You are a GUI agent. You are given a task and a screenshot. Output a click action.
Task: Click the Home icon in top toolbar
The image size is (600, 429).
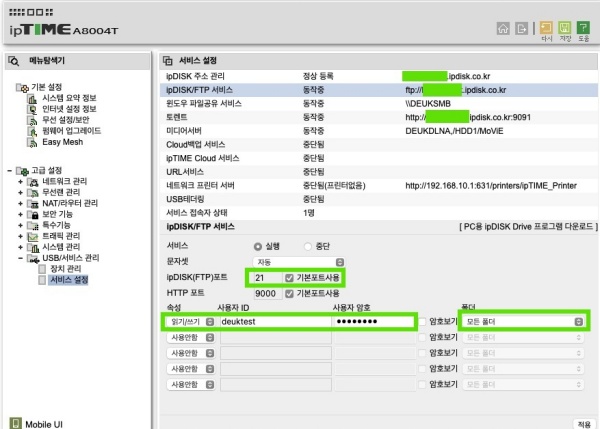pyautogui.click(x=503, y=28)
